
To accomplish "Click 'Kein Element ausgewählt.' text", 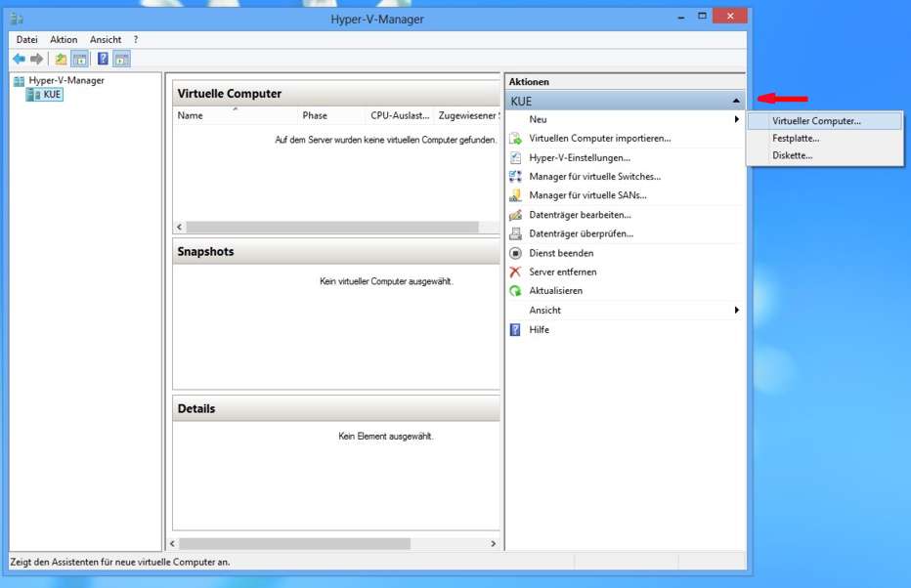I will [386, 436].
